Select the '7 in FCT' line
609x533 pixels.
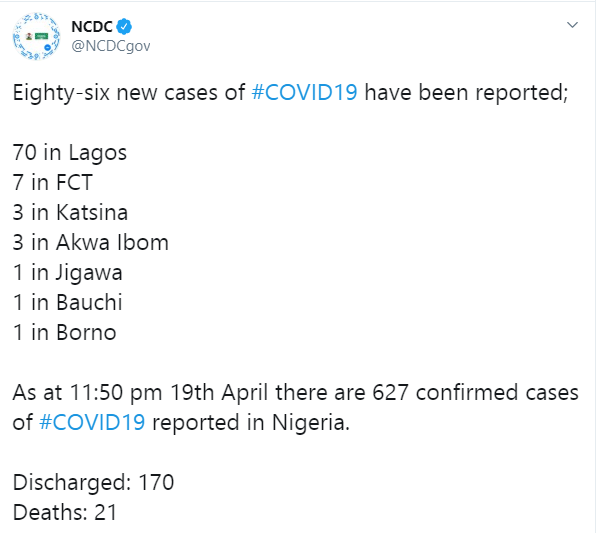[53, 182]
